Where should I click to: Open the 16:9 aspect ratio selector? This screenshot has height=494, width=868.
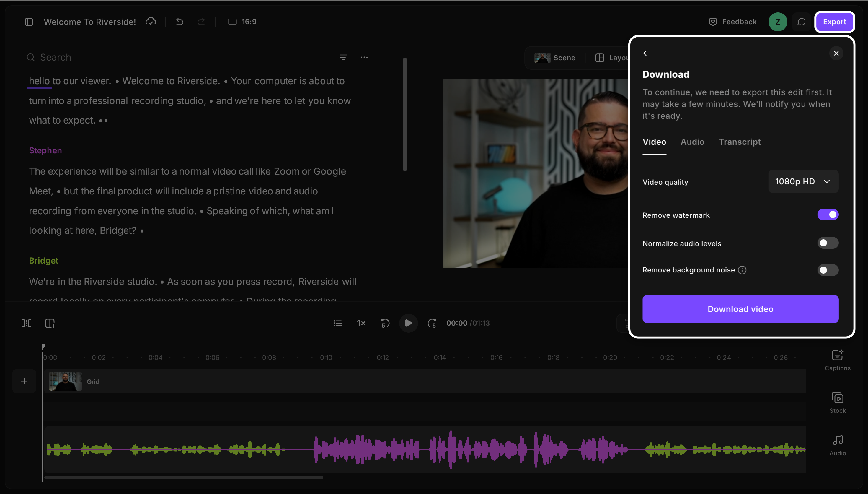tap(242, 22)
